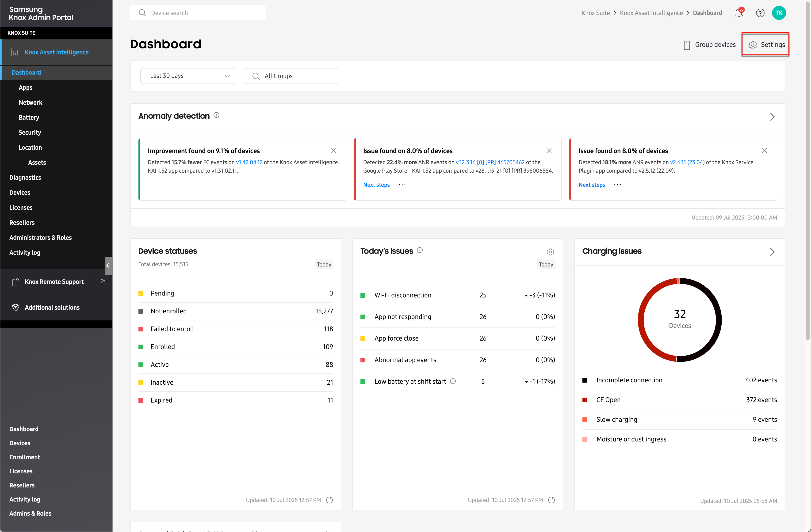Click Knox Asset Intelligence breadcrumb
The image size is (811, 532).
click(x=651, y=13)
